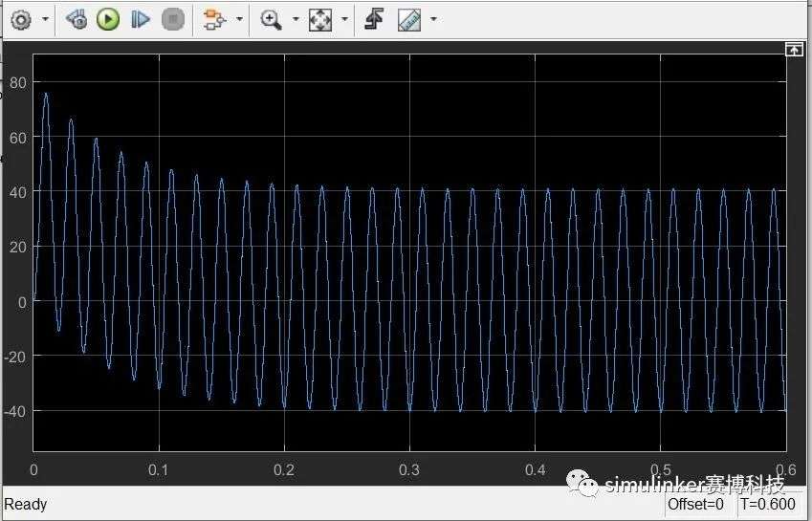This screenshot has height=521, width=812.
Task: Click the x-axis label 0.2
Action: 284,469
